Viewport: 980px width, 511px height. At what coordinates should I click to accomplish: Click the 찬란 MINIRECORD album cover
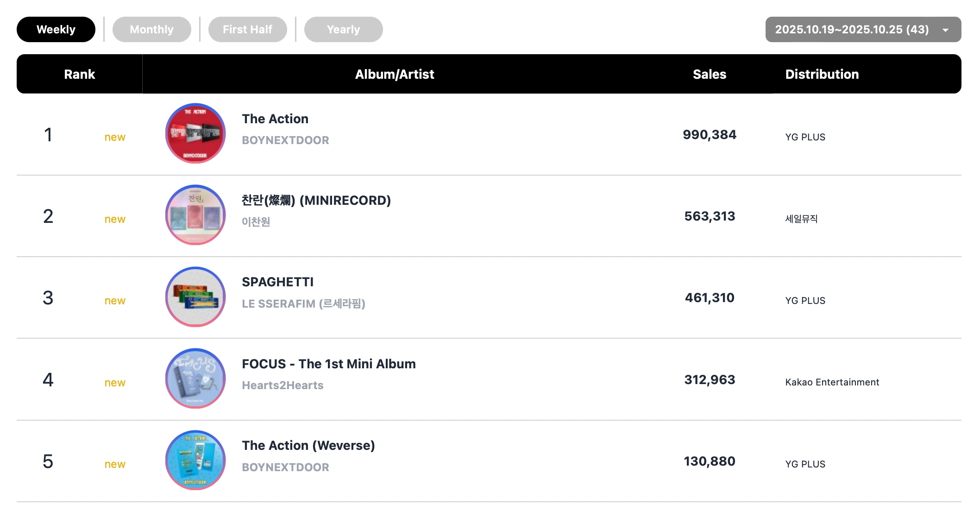click(x=195, y=215)
